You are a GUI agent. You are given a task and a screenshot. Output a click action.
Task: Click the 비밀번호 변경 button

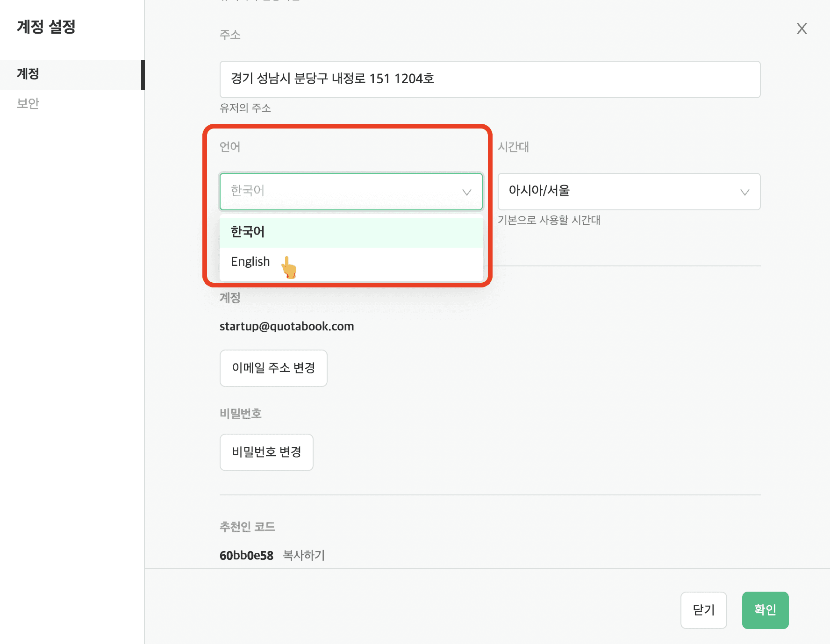[x=266, y=452]
